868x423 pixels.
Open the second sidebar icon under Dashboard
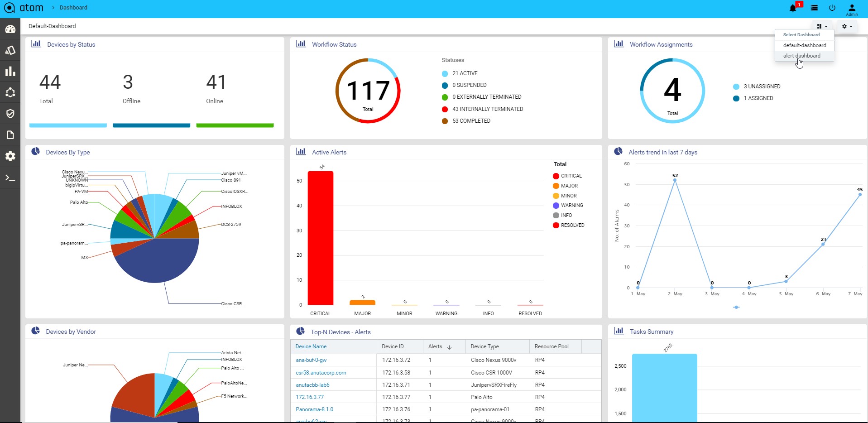[10, 50]
